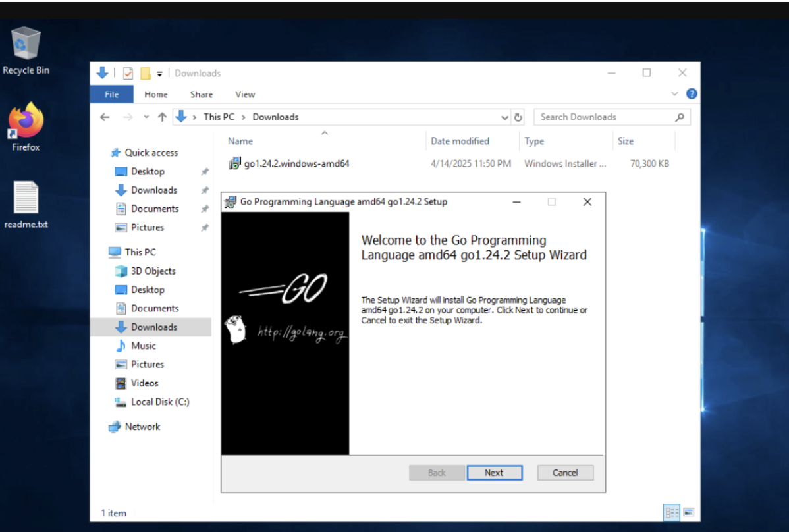Click the New folder icon in title bar

point(146,74)
